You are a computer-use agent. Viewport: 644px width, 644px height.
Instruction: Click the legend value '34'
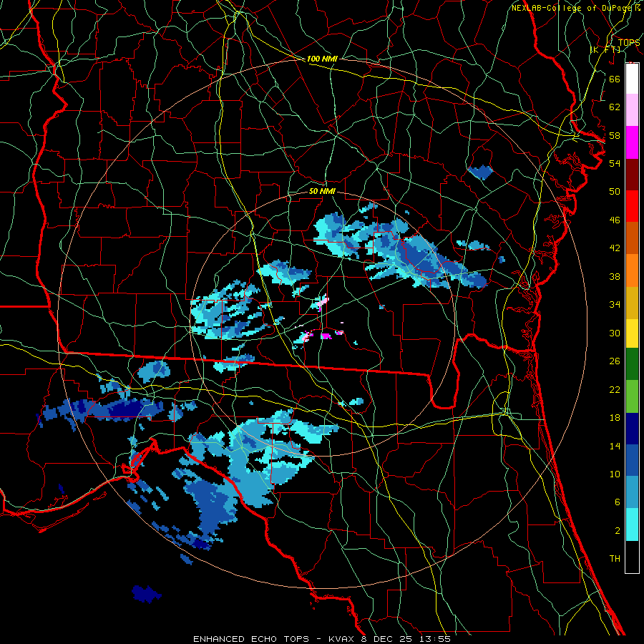coord(615,304)
